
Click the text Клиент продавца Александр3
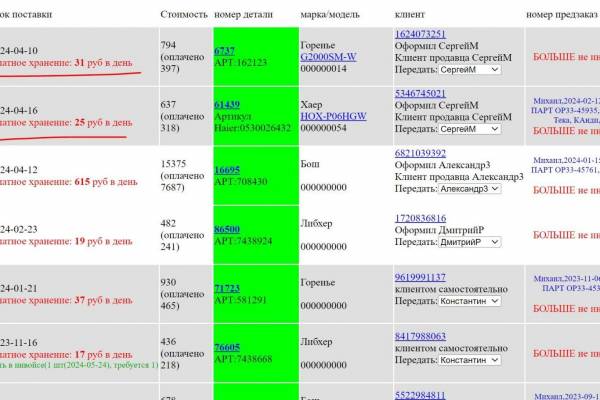tap(459, 177)
